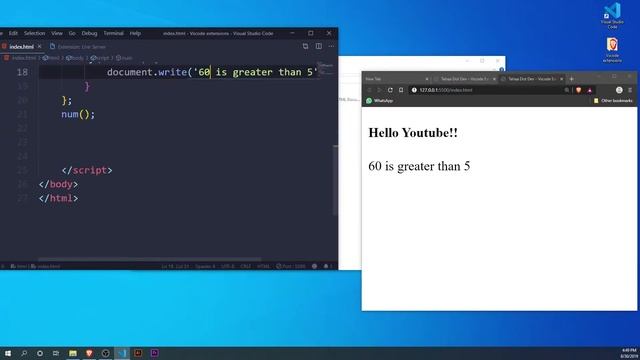
Task: Click the 127.0.0.1 address bar URL
Action: pyautogui.click(x=446, y=90)
